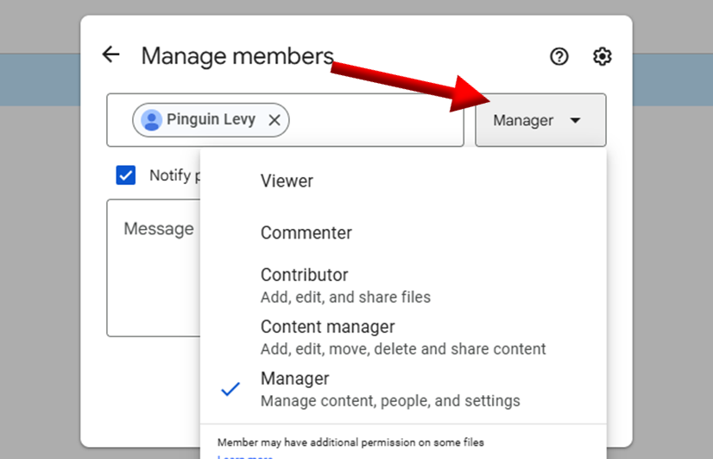
Task: Open the help question mark icon
Action: pyautogui.click(x=559, y=57)
